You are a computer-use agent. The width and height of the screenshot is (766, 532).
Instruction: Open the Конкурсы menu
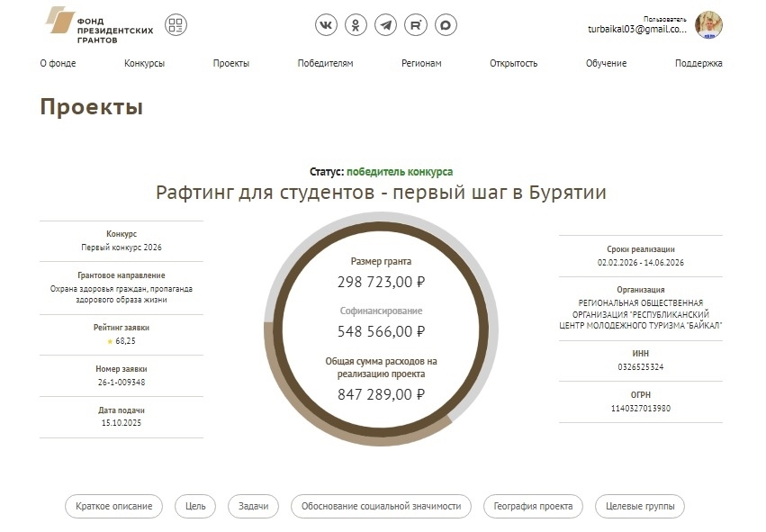click(x=144, y=63)
